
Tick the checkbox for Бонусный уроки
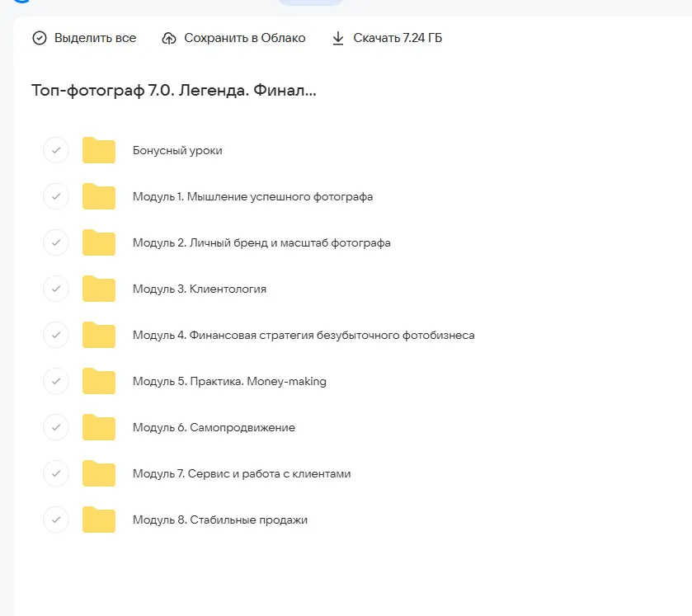(x=55, y=151)
